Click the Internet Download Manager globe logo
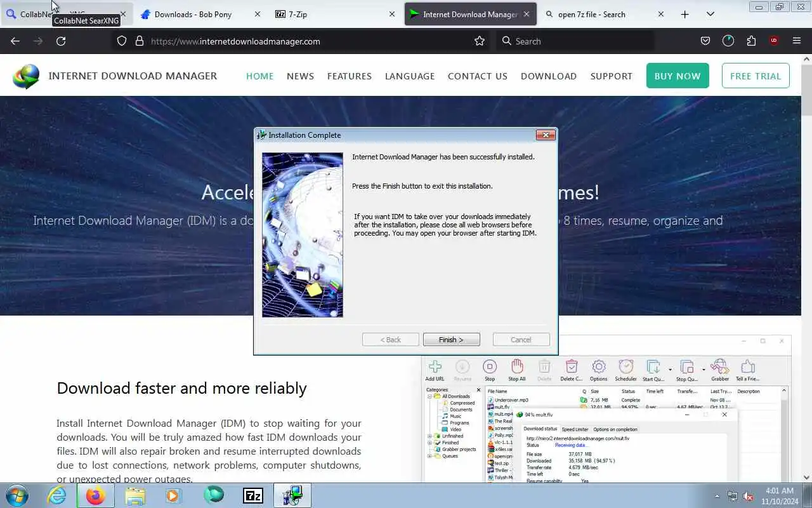 coord(26,76)
